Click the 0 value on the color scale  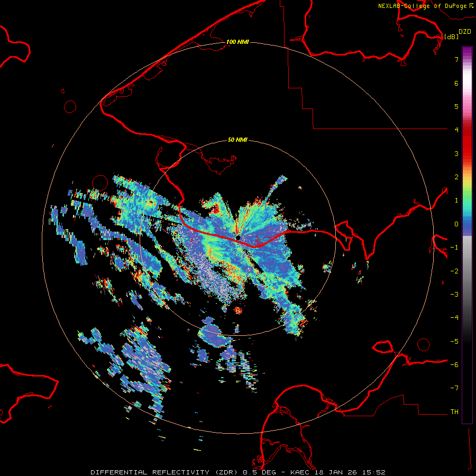[x=456, y=224]
